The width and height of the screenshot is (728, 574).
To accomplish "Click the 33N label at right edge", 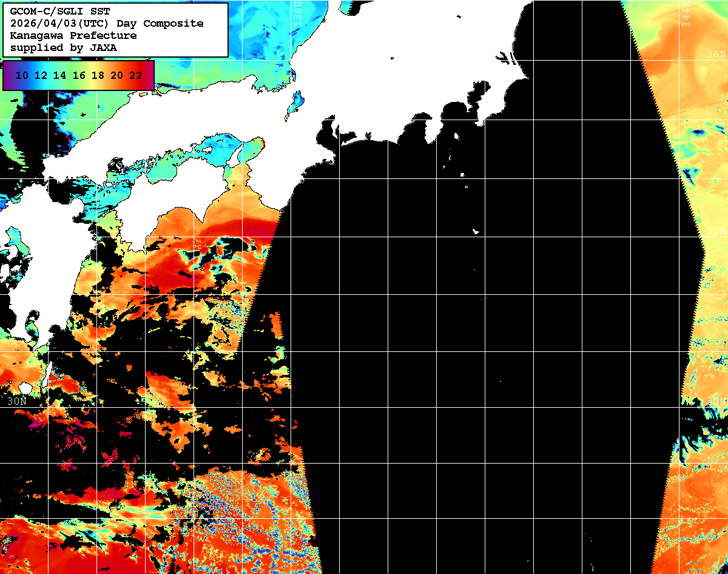I will [x=716, y=231].
